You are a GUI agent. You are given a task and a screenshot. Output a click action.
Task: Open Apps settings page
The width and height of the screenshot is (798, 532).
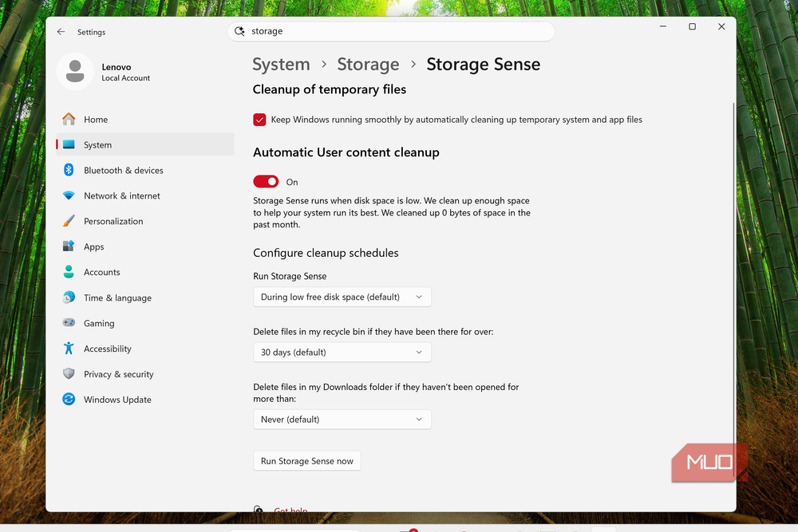145,246
